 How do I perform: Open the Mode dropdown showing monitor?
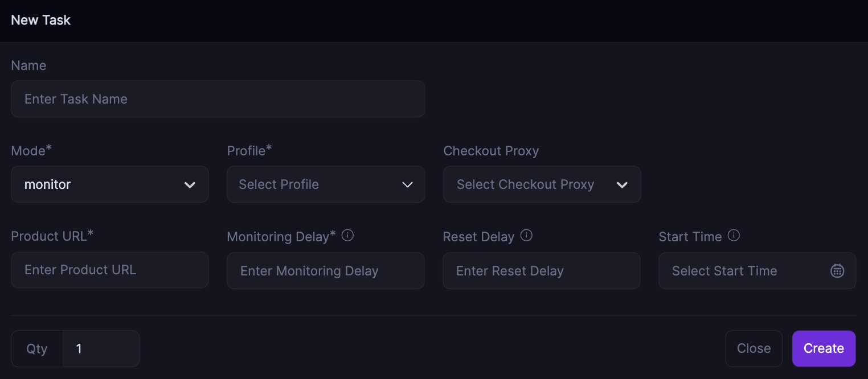pos(103,184)
